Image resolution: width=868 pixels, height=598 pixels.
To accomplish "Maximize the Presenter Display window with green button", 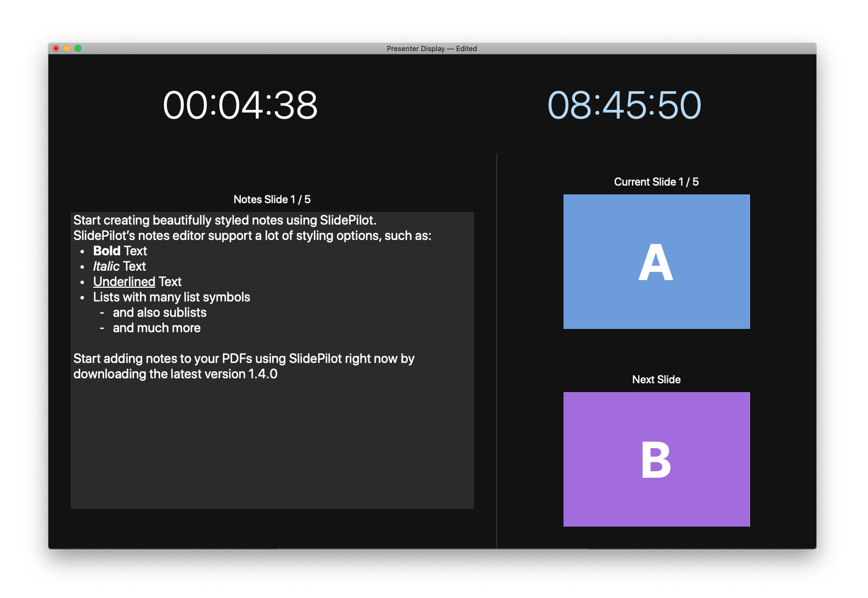I will (78, 48).
